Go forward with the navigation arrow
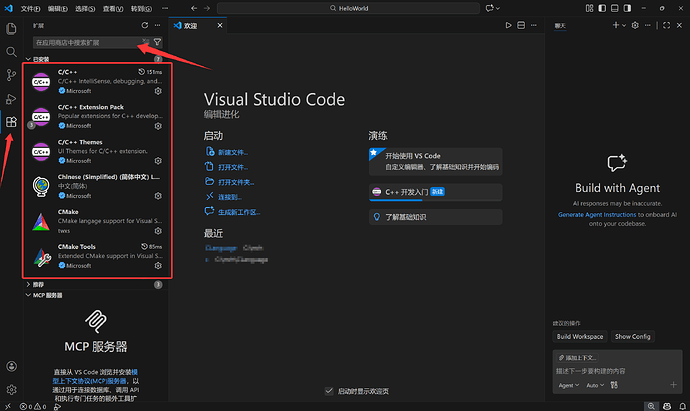Image resolution: width=690 pixels, height=411 pixels. click(207, 8)
